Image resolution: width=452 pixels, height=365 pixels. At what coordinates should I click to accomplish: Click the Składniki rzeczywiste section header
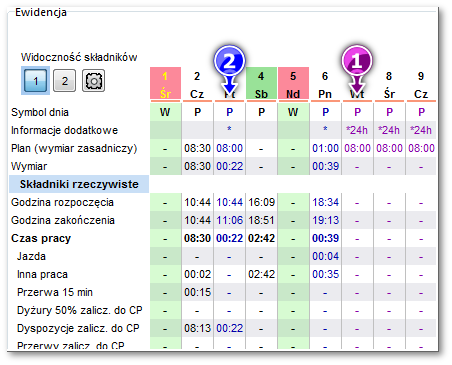click(x=79, y=184)
